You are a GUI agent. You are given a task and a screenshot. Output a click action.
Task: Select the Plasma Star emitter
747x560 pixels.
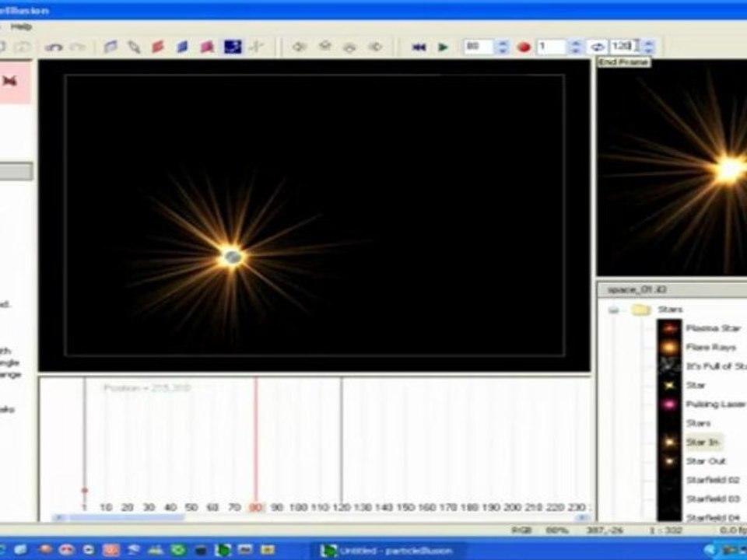pos(714,328)
